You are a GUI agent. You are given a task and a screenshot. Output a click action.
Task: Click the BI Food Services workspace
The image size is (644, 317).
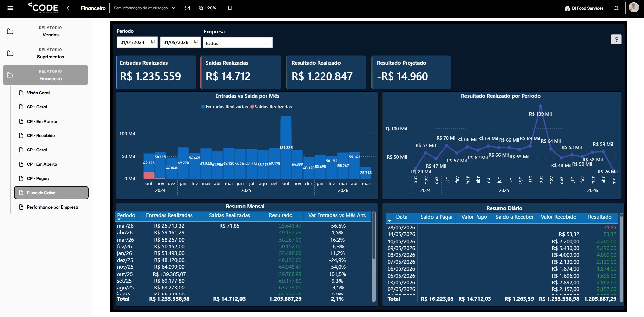pos(584,8)
